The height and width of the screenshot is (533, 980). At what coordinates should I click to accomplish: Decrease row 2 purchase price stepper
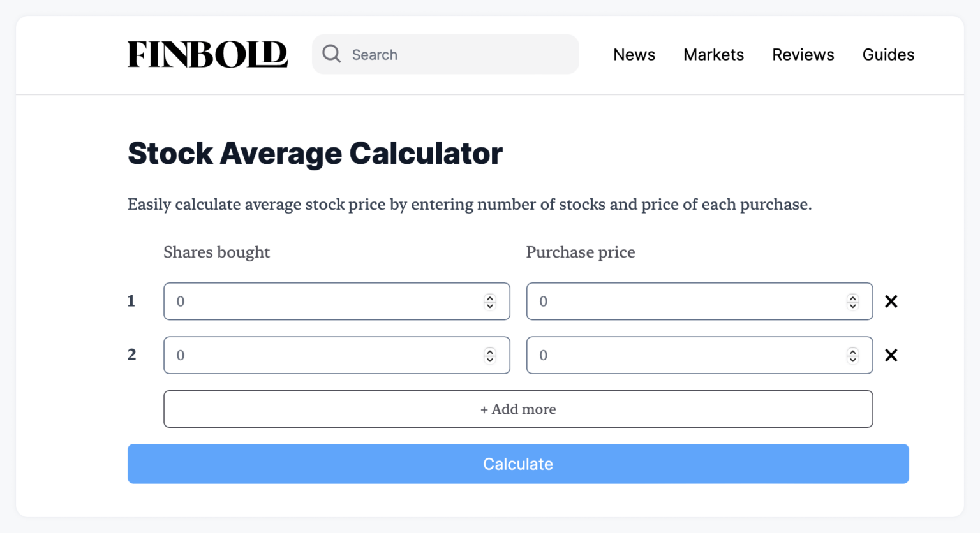pyautogui.click(x=853, y=360)
